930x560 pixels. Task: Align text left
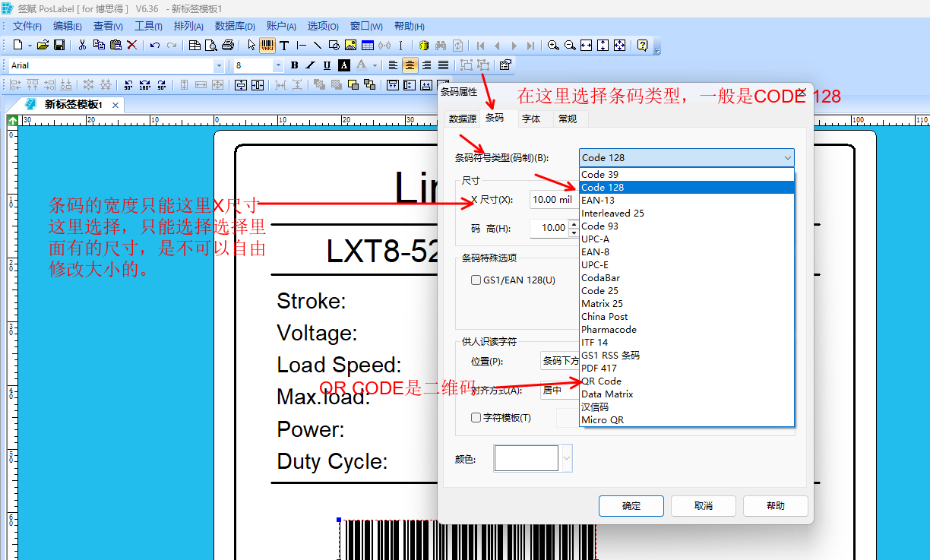click(393, 65)
